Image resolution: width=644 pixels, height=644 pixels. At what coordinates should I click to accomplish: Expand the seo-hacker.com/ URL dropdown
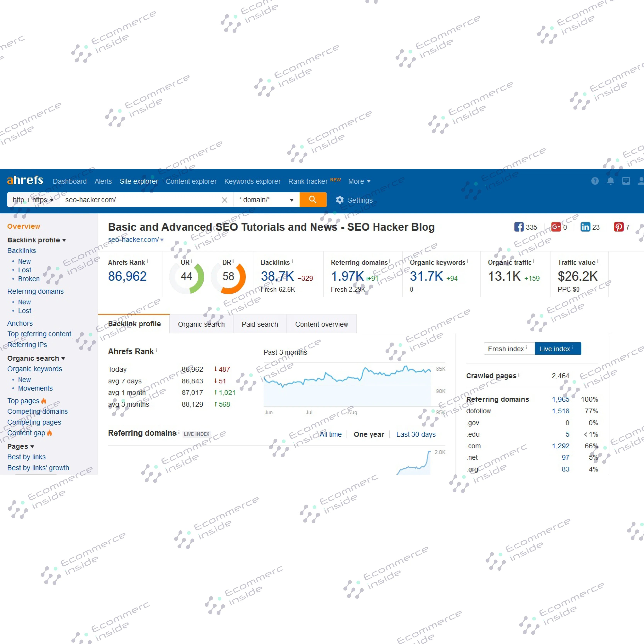162,240
